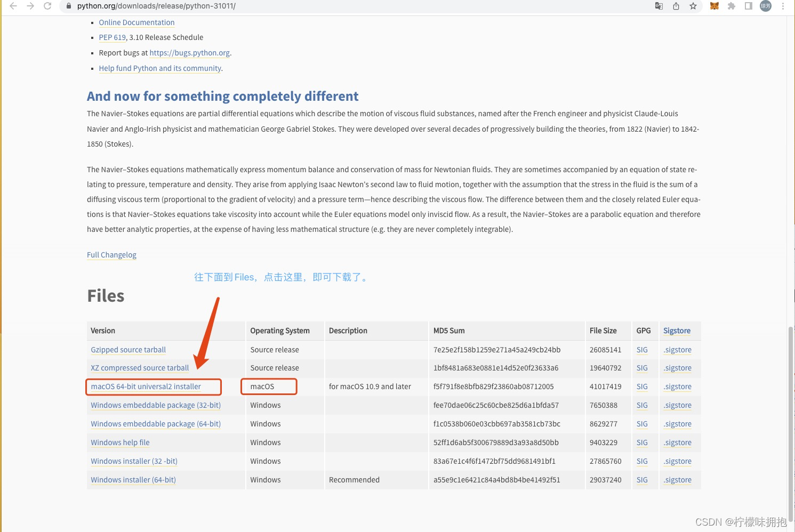Open SIG for macOS installer row
The image size is (795, 532).
point(642,386)
